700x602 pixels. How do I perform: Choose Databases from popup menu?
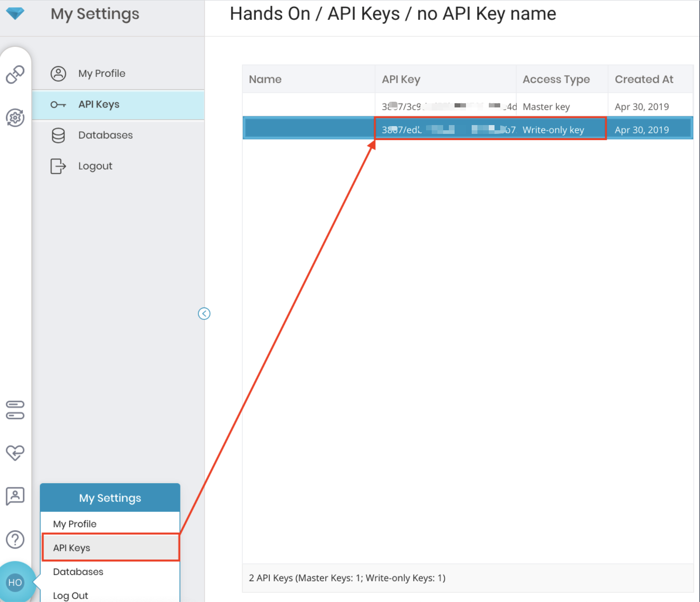point(78,572)
